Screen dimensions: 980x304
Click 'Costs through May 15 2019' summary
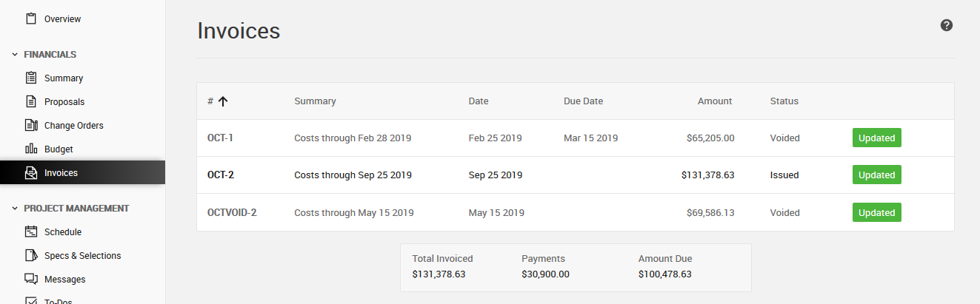tap(354, 212)
